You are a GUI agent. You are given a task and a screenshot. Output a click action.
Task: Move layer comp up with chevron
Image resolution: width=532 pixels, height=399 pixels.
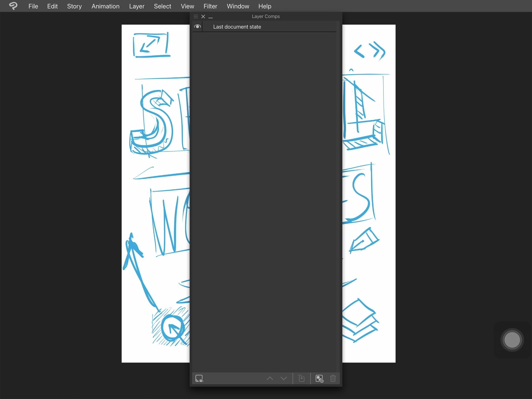pos(270,378)
